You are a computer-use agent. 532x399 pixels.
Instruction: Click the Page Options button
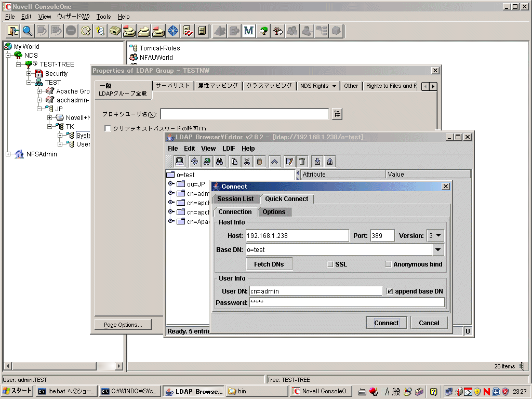point(123,325)
